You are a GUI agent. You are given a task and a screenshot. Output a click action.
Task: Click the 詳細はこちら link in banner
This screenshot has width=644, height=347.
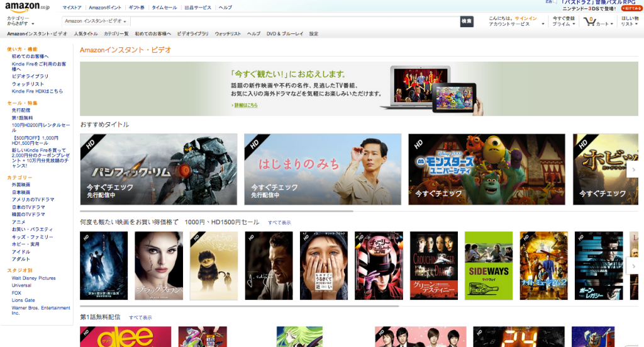(x=246, y=105)
